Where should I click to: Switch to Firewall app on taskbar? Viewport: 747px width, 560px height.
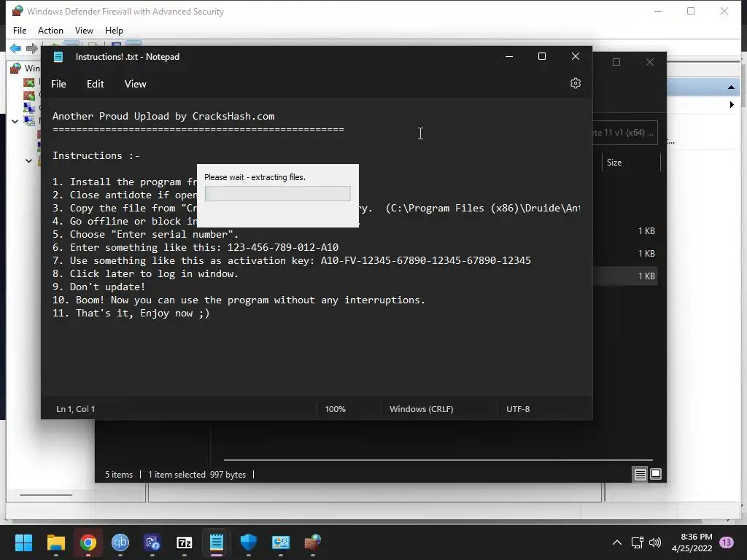[312, 542]
